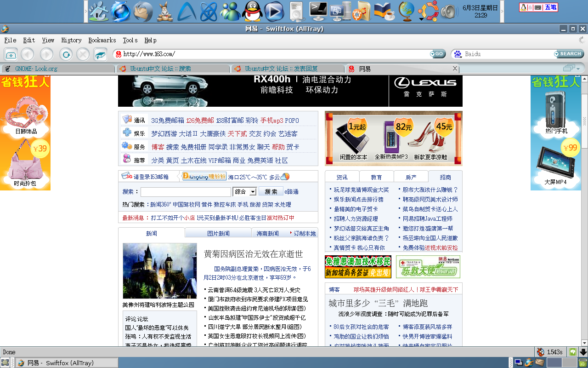The width and height of the screenshot is (588, 368).
Task: Close the 网易 tab with its X
Action: (x=455, y=68)
